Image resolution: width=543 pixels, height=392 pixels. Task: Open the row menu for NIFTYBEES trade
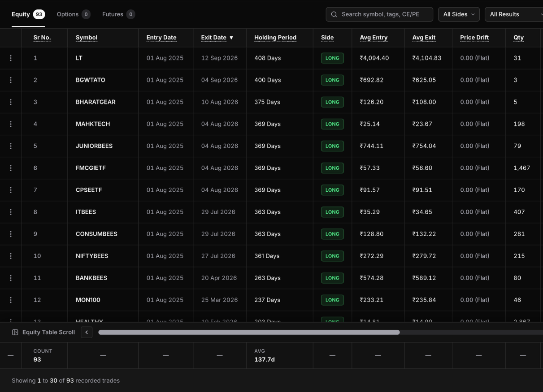[x=11, y=256]
